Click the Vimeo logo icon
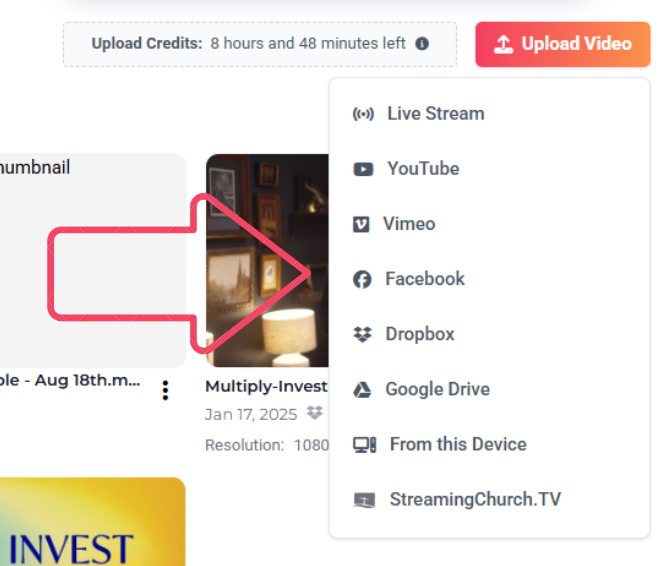Viewport: 669px width, 566px height. [x=361, y=224]
